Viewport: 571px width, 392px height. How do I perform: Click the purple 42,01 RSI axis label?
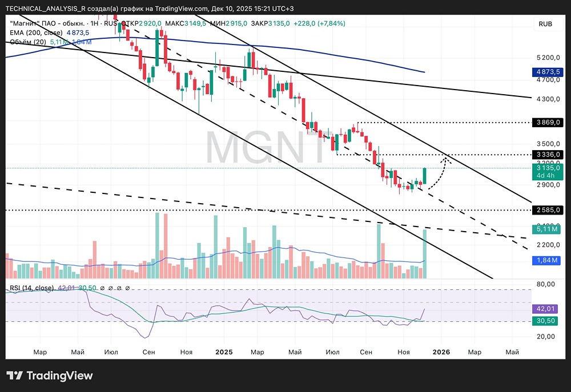pos(545,309)
